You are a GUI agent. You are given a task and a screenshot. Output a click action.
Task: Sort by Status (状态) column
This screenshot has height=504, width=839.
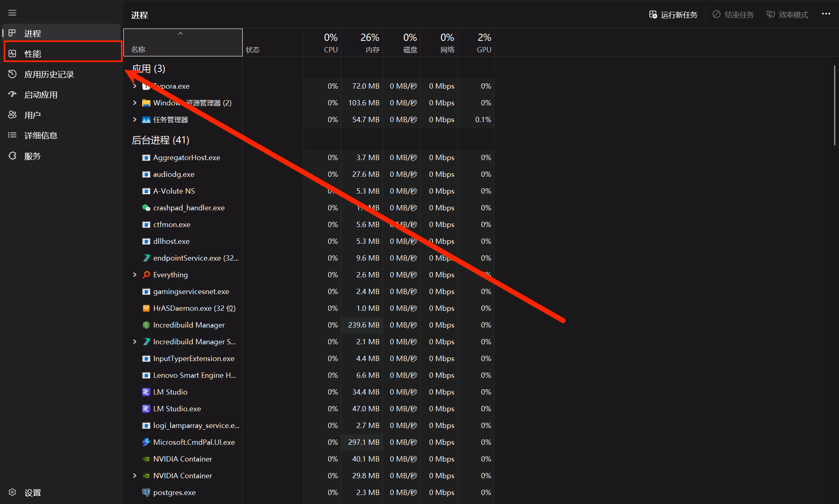pyautogui.click(x=273, y=42)
